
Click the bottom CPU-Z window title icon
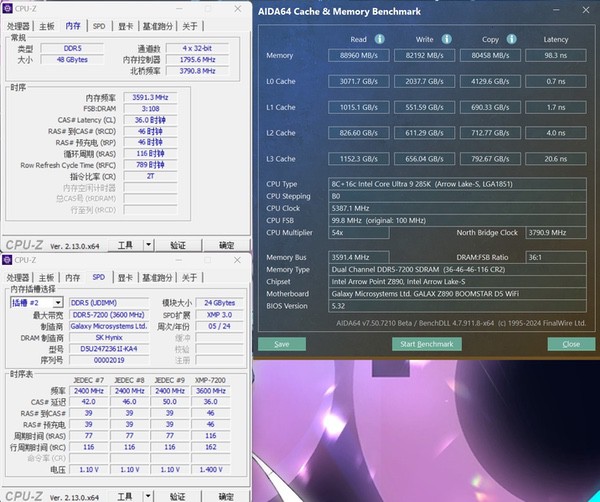tap(7, 260)
